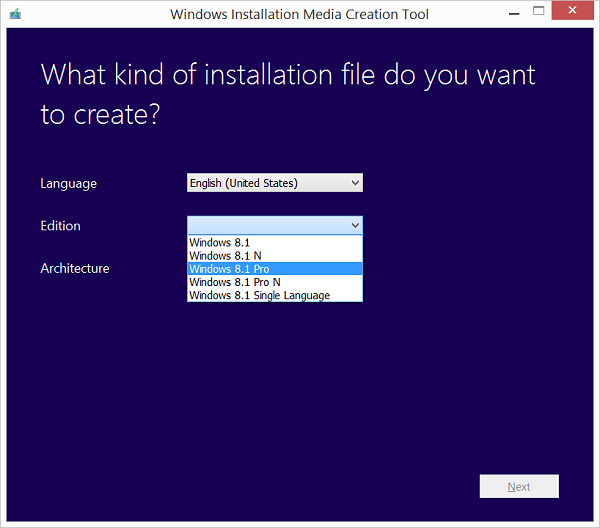Maximize the Media Creation Tool window

[538, 11]
